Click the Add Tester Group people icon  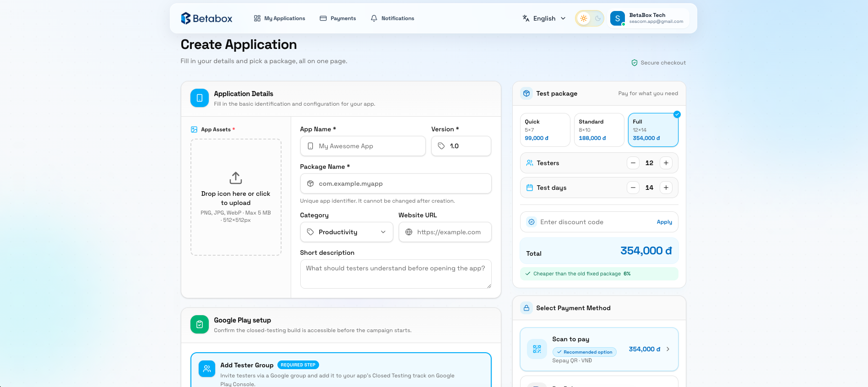pyautogui.click(x=207, y=369)
